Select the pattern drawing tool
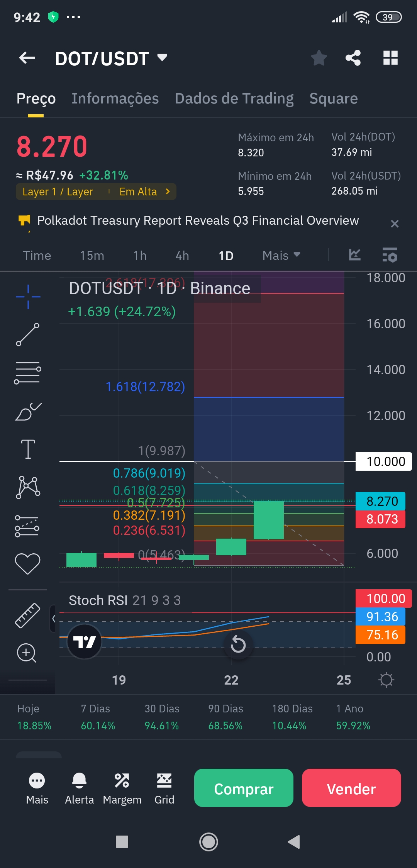Image resolution: width=417 pixels, height=868 pixels. [28, 487]
